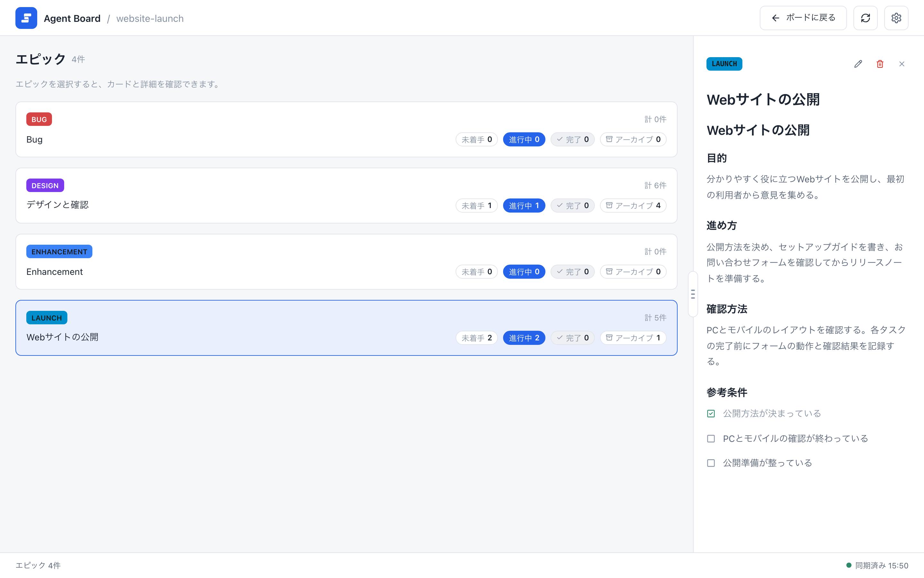This screenshot has height=578, width=924.
Task: Click 計 6件 total count text
Action: (655, 185)
